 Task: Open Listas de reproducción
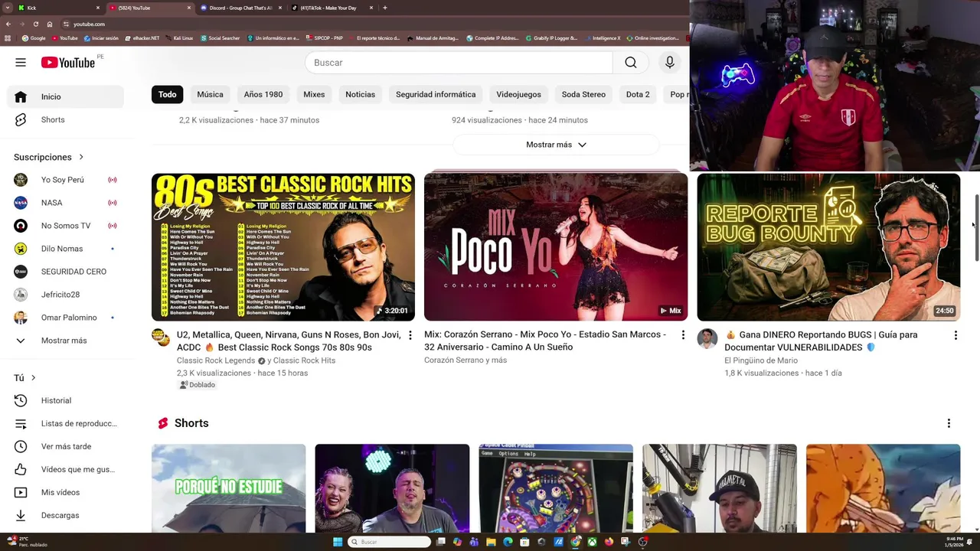point(66,423)
